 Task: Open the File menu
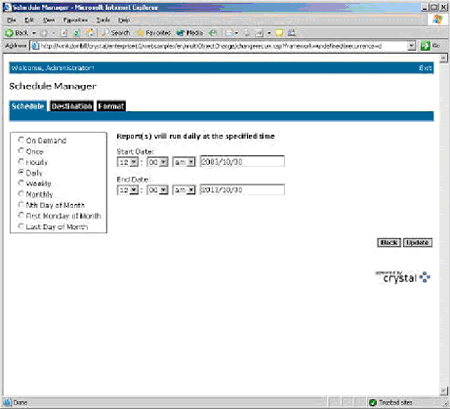tap(12, 20)
